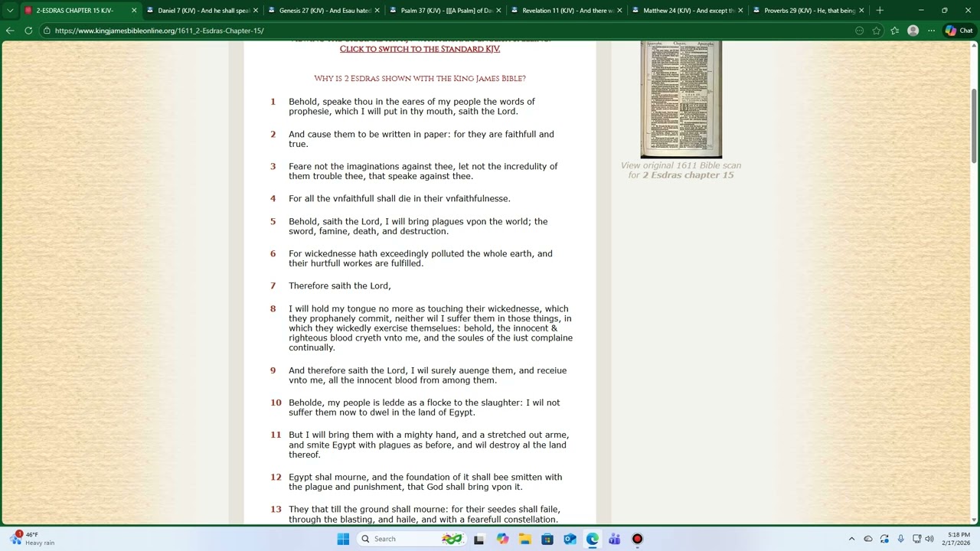Open the browser profile avatar

coord(913,31)
